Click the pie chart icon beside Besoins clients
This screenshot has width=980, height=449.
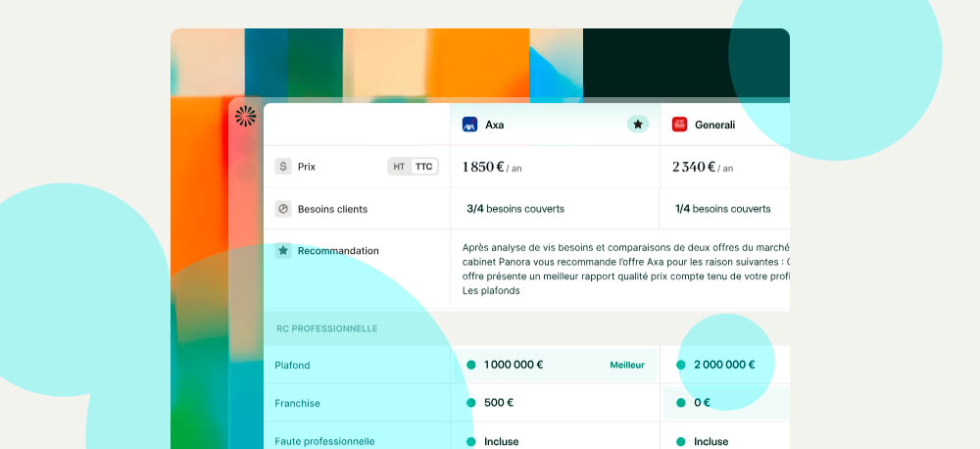click(283, 209)
